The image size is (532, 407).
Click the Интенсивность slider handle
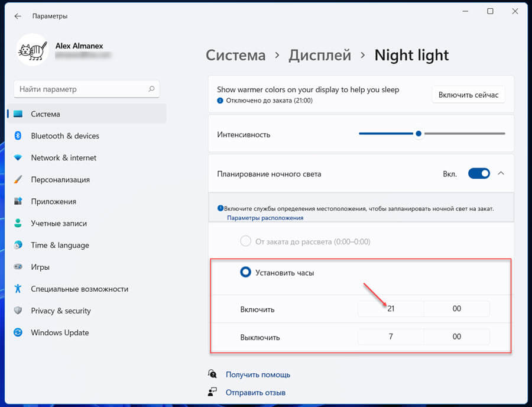[419, 134]
